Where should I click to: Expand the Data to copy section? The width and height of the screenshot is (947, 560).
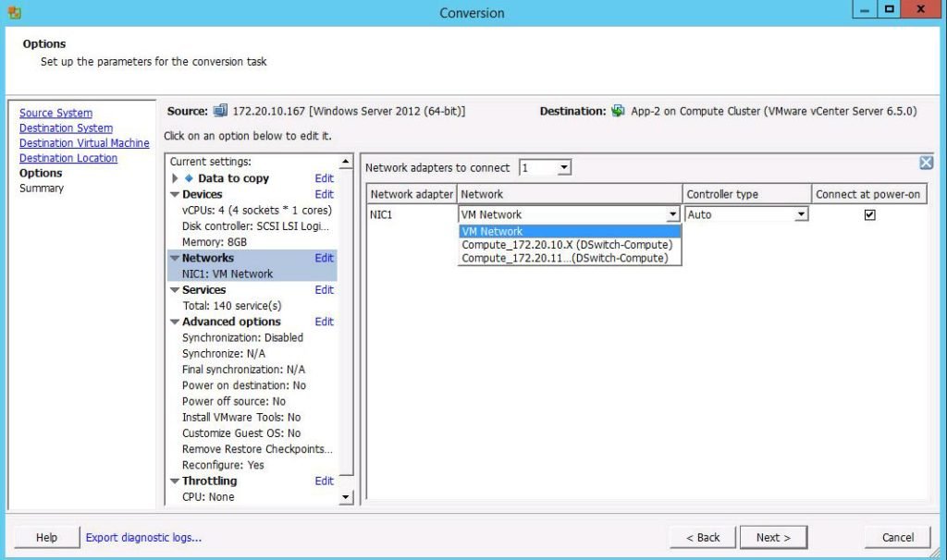[175, 178]
